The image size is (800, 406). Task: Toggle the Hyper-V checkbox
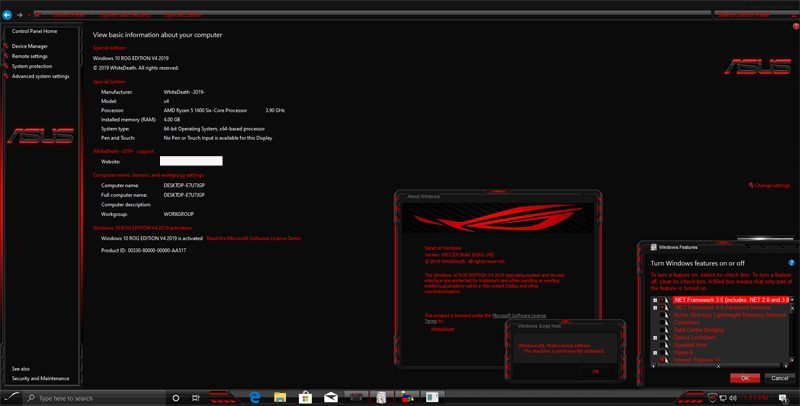662,352
